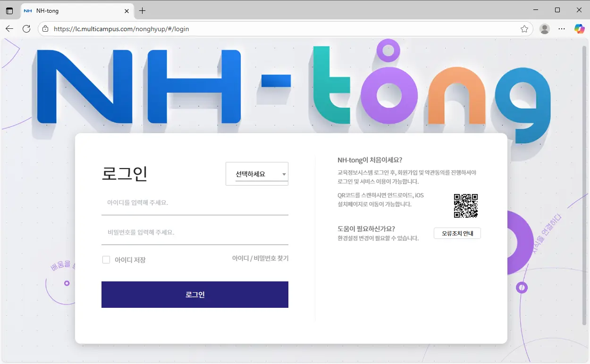Image resolution: width=590 pixels, height=364 pixels.
Task: Maximize the browser window
Action: point(557,10)
